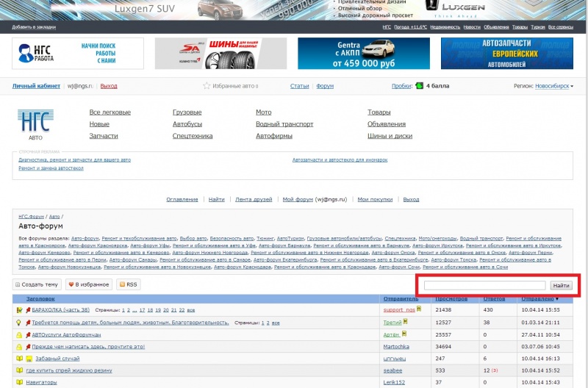Open the Личный кабинет link

point(35,86)
